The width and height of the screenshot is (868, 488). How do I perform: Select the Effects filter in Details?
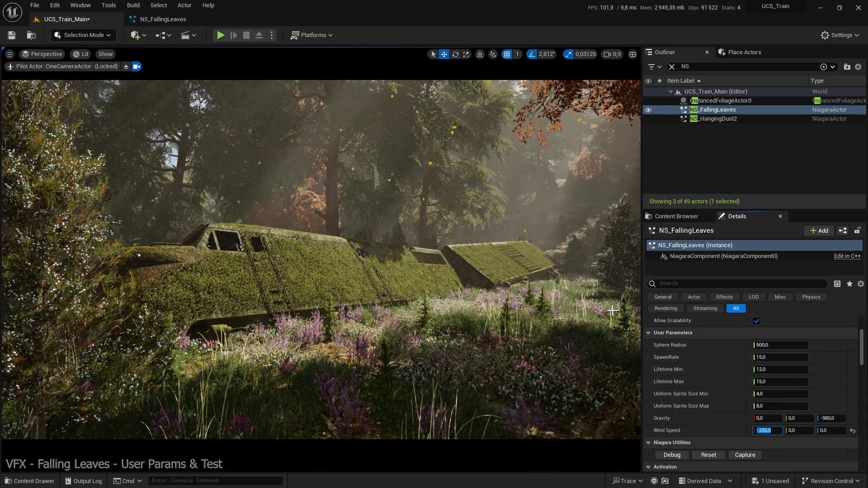pos(724,297)
